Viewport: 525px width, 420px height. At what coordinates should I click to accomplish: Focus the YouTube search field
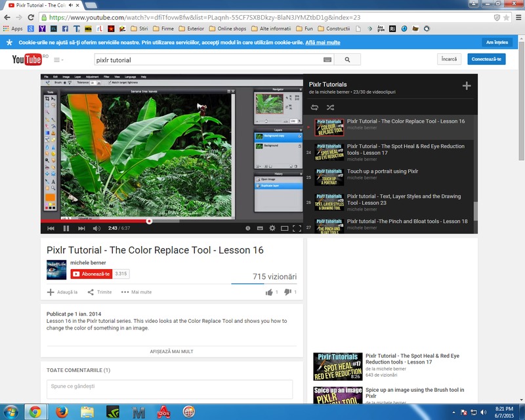pos(208,60)
